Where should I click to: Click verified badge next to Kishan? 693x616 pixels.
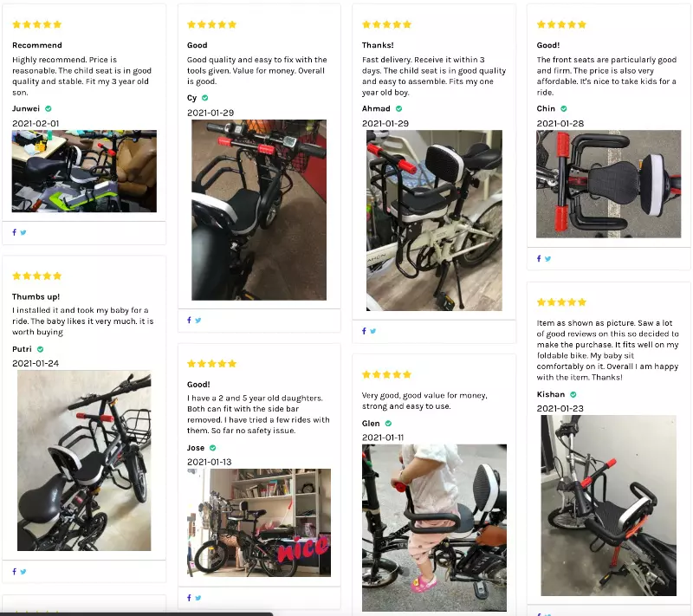(573, 394)
